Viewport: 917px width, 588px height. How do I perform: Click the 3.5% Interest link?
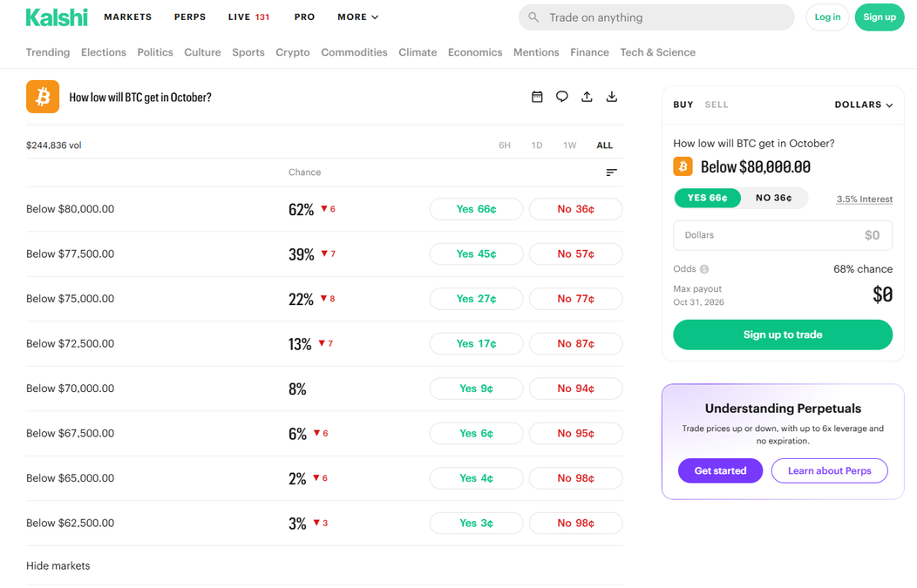pyautogui.click(x=865, y=199)
